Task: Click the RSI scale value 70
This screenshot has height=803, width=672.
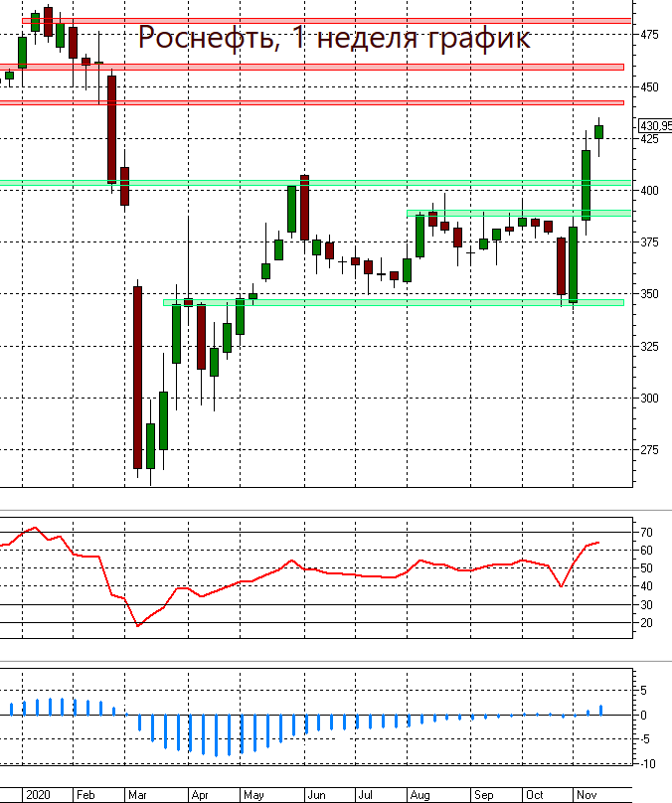Action: pyautogui.click(x=646, y=533)
